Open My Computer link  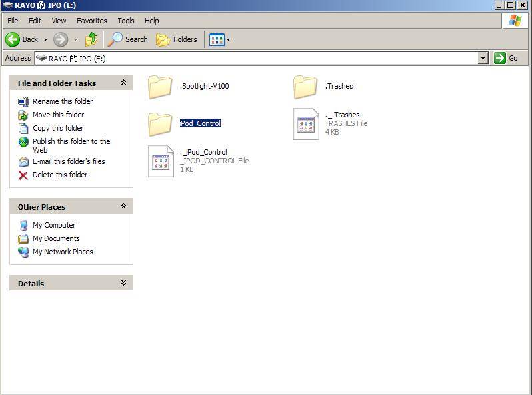click(x=54, y=225)
